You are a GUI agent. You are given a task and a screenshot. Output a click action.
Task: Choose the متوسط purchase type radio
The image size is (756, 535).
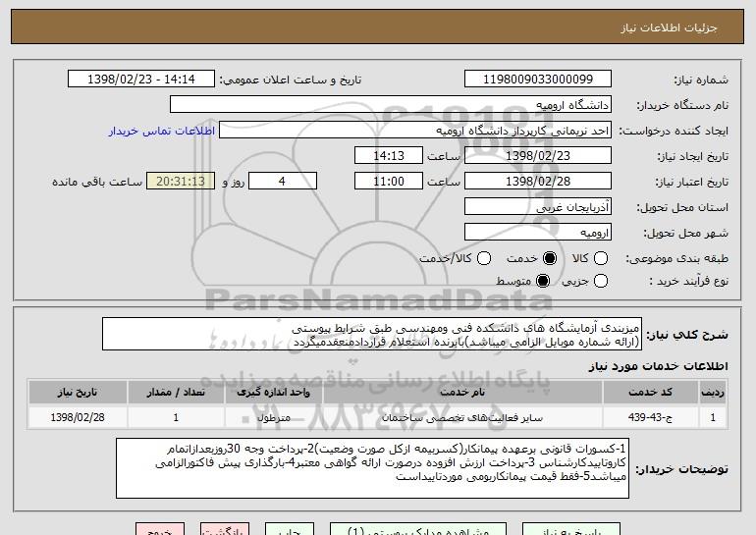click(542, 281)
